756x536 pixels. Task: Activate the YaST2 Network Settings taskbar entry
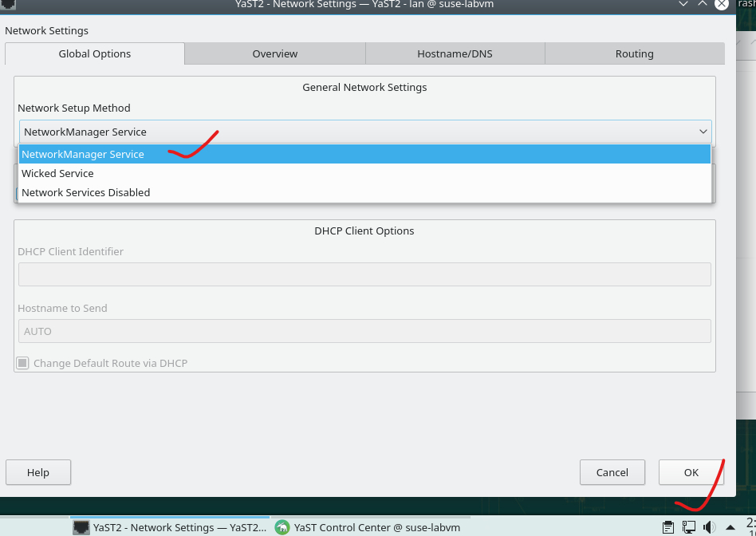[170, 527]
